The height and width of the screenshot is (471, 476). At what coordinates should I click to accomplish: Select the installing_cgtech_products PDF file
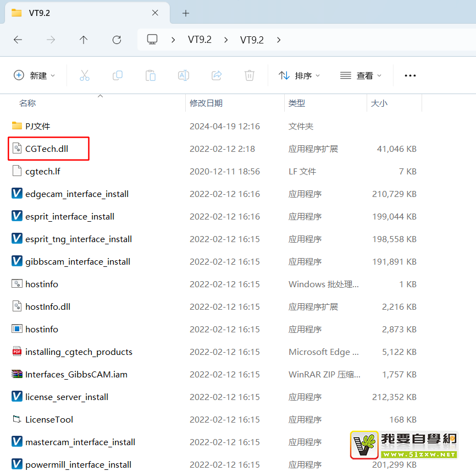click(79, 352)
